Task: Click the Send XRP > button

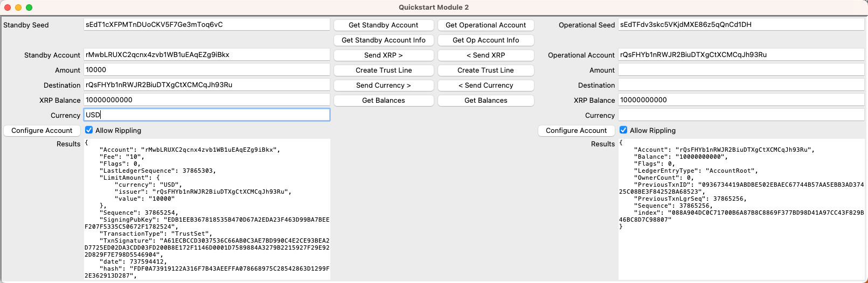Action: click(x=383, y=55)
